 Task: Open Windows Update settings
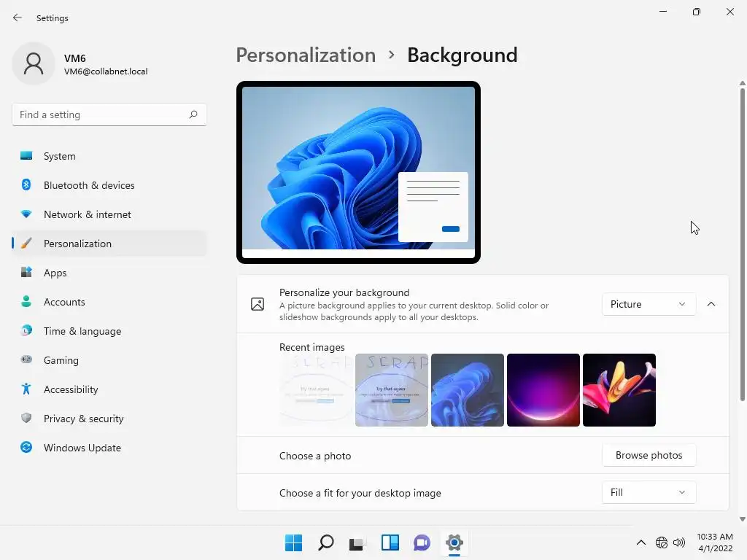[109, 448]
